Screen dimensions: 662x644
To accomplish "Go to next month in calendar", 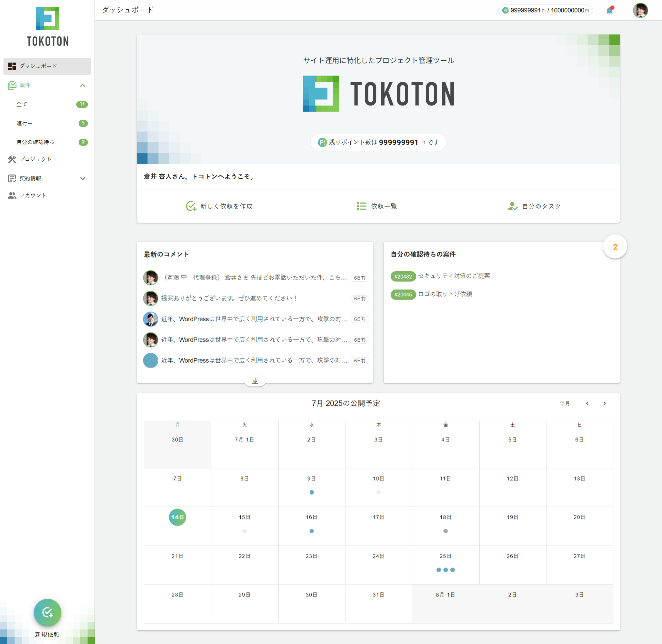I will click(604, 403).
